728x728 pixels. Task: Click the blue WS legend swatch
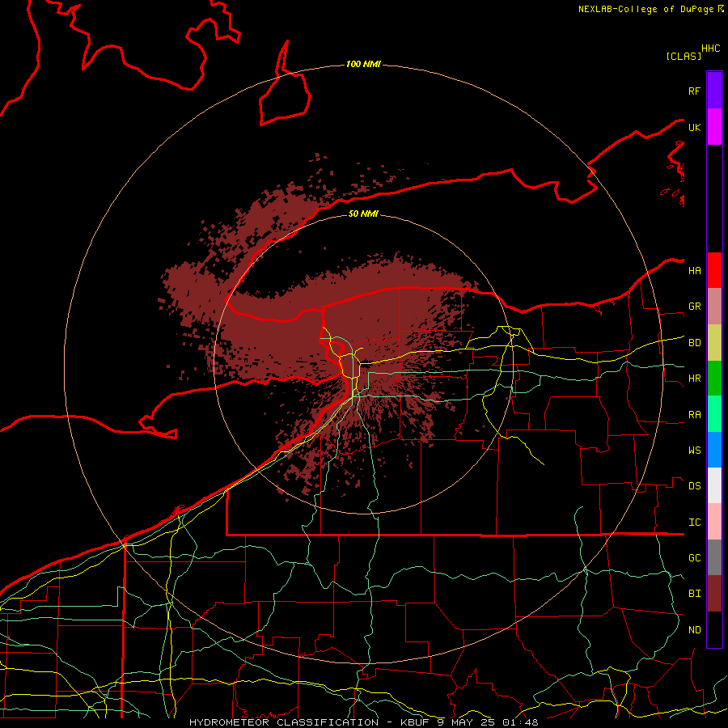(x=714, y=450)
